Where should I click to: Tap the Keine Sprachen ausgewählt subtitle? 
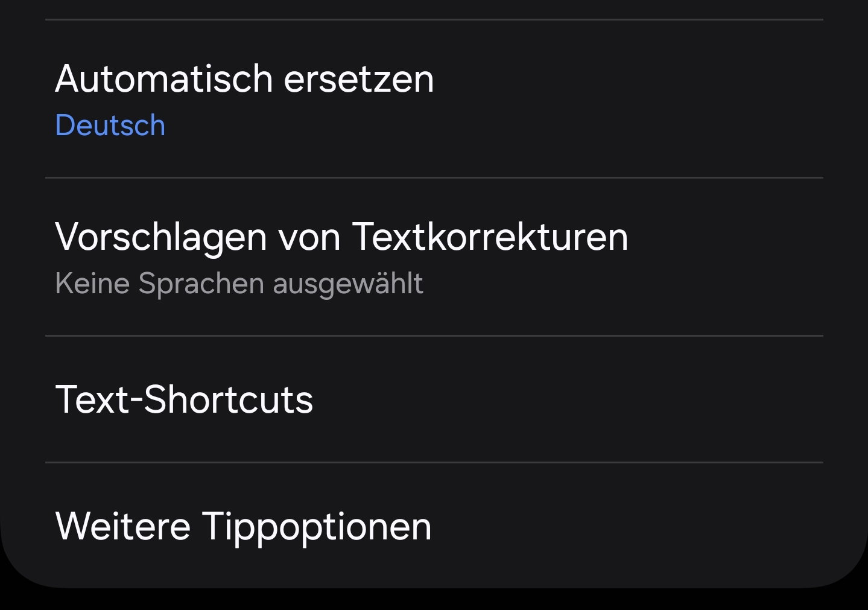[x=239, y=284]
